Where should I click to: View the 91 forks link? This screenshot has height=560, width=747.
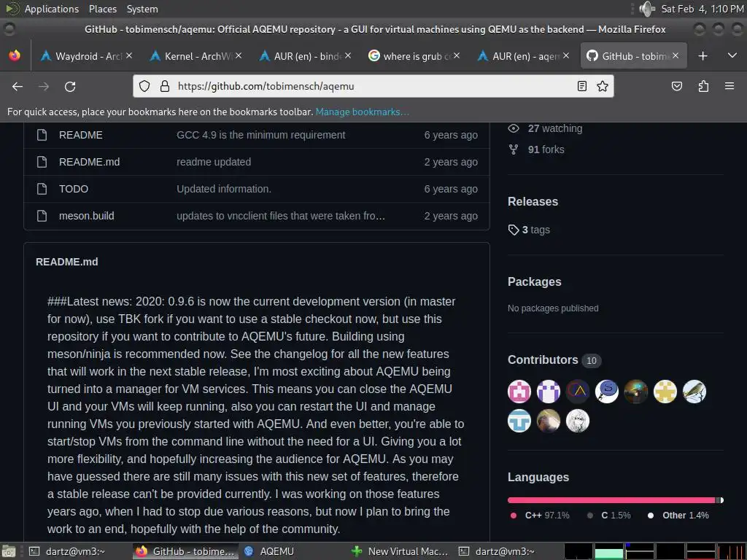coord(536,149)
